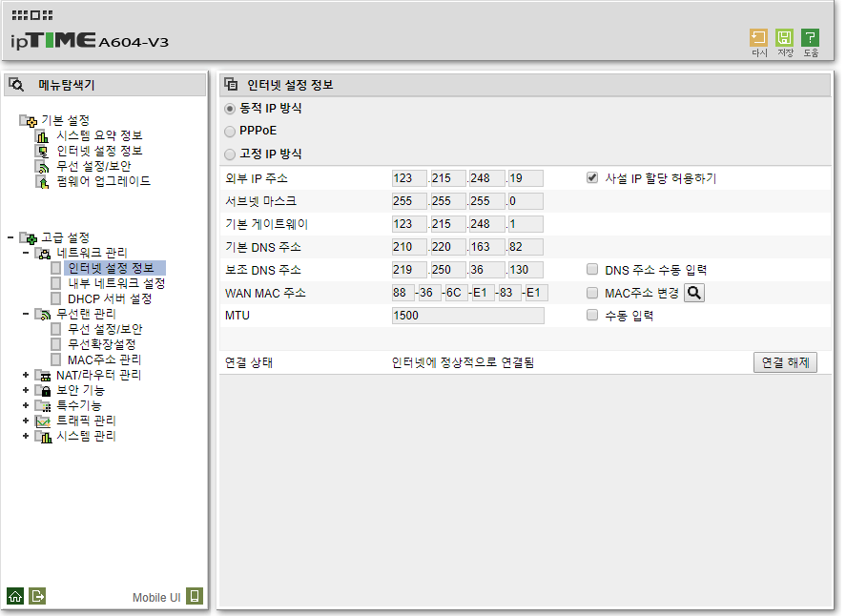Screen dimensions: 846x616
Task: Click the 저장 (save) icon
Action: tap(785, 38)
